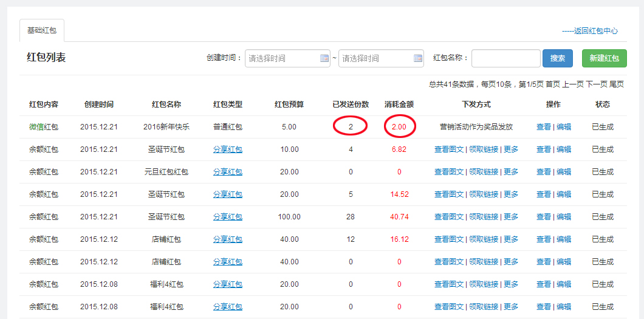Expand 更多 for 圣诞节红包 with 10.00 budget
The width and height of the screenshot is (644, 319).
click(x=511, y=149)
